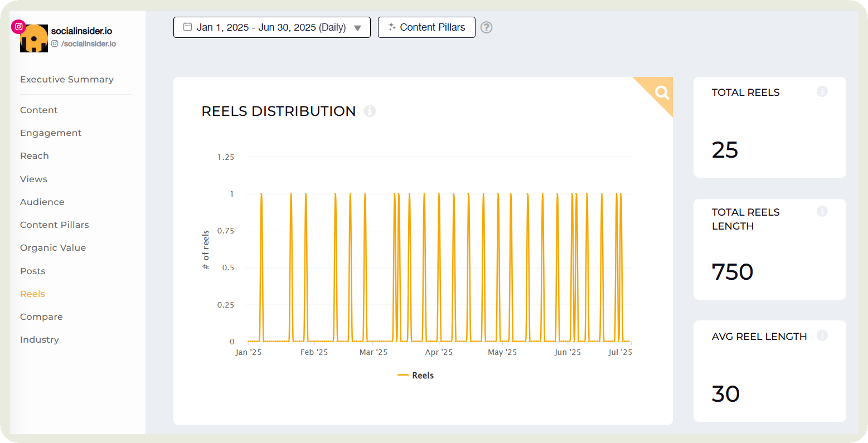Click the calendar icon in date selector
The image size is (868, 443).
pos(188,27)
